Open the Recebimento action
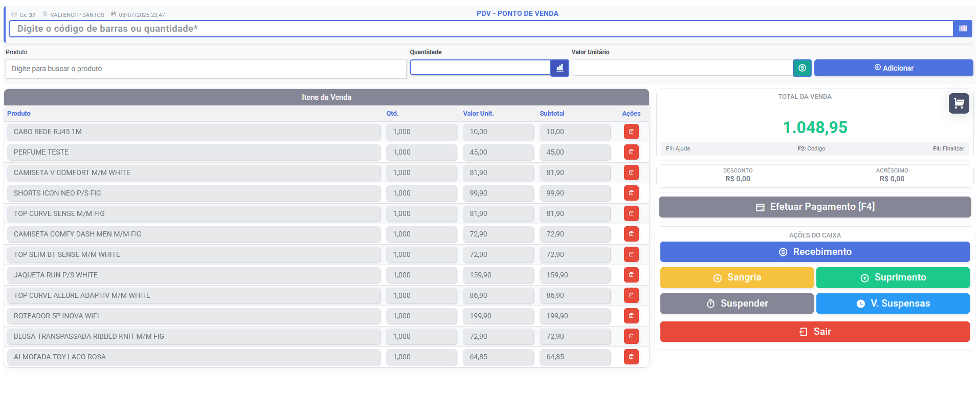The image size is (980, 412). point(815,252)
